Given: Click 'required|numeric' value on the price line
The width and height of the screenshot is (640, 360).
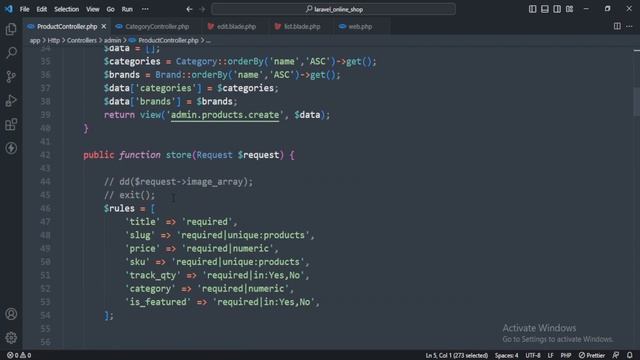Looking at the screenshot, I should tap(228, 249).
